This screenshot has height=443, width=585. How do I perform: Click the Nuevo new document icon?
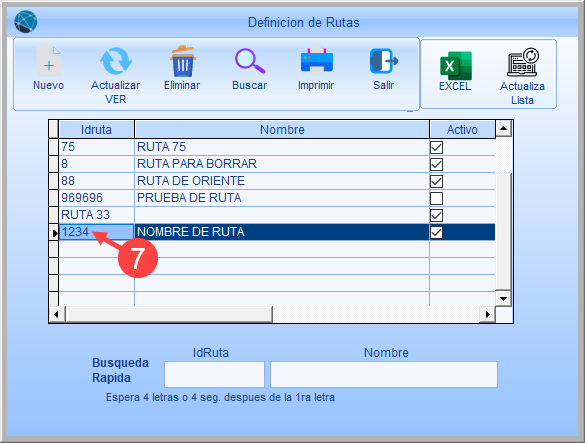click(x=49, y=62)
